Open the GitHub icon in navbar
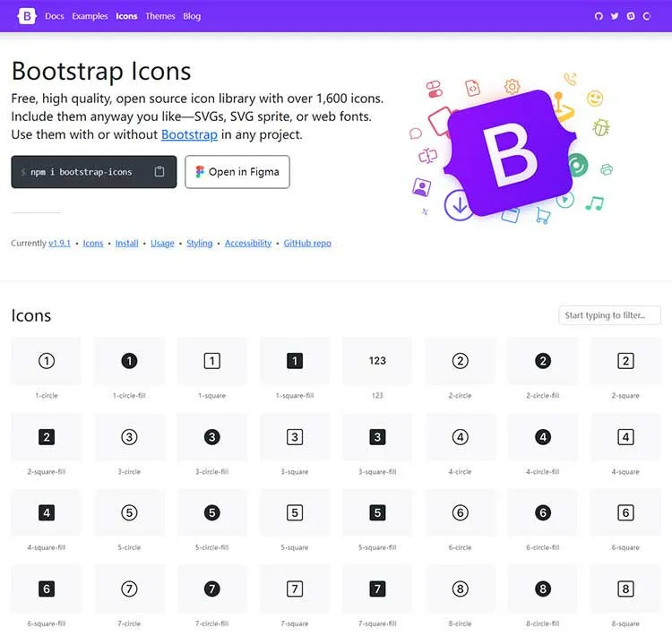This screenshot has width=672, height=636. [x=599, y=16]
